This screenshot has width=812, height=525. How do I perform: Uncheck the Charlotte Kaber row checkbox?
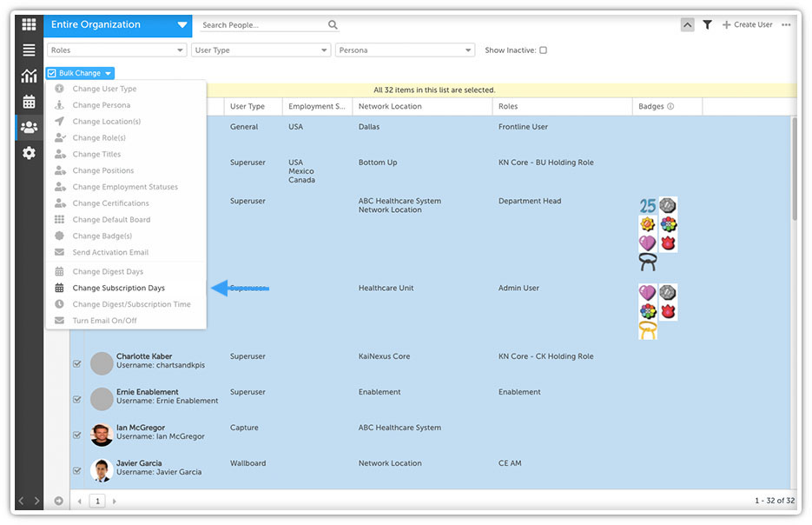tap(77, 364)
